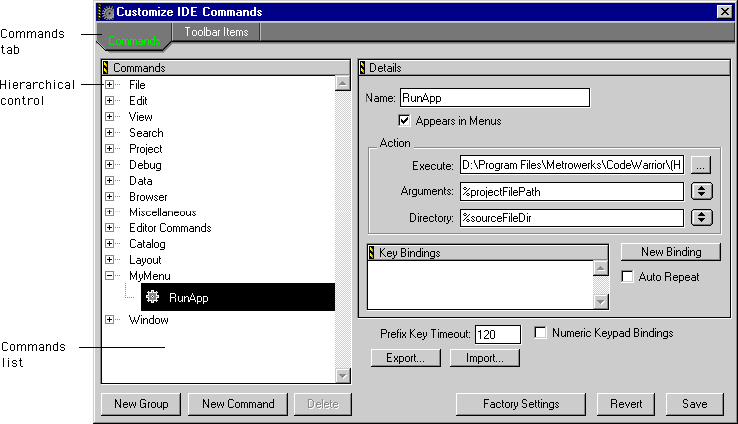Click the Delete button
The image size is (738, 424).
point(323,404)
